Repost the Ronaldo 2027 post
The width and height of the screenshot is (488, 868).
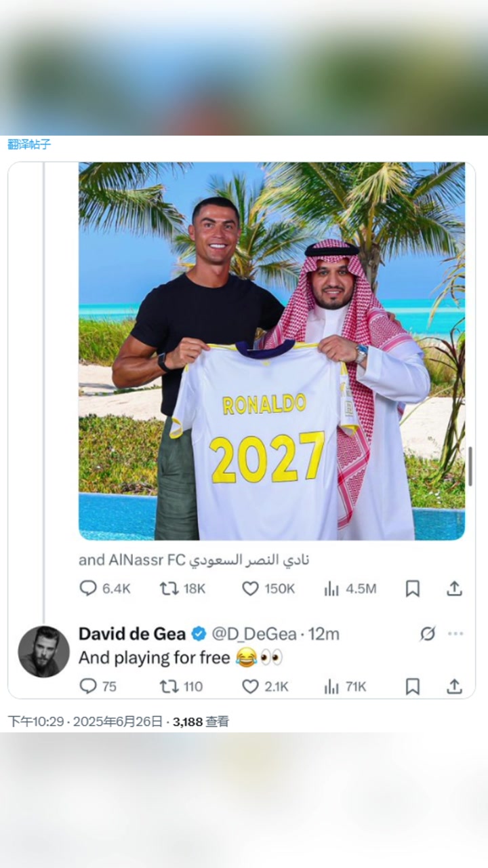point(169,589)
